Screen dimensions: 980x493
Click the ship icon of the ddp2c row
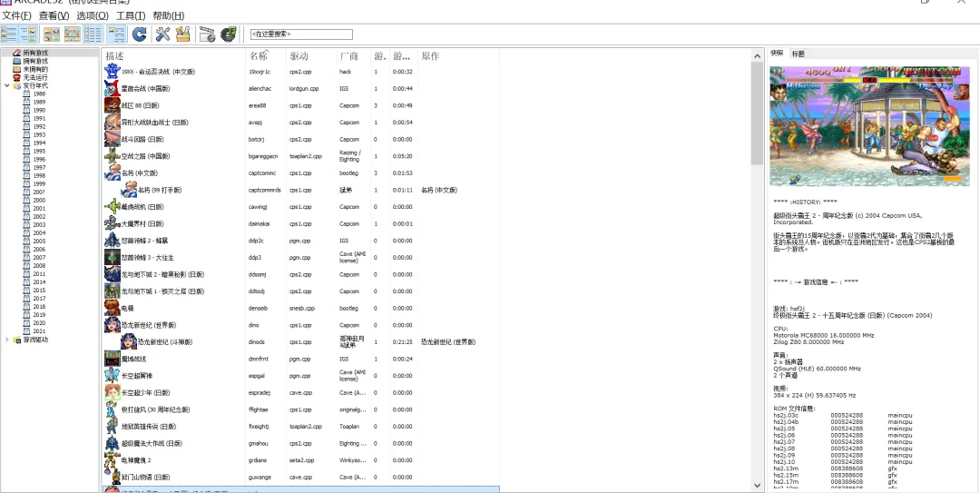click(x=113, y=241)
